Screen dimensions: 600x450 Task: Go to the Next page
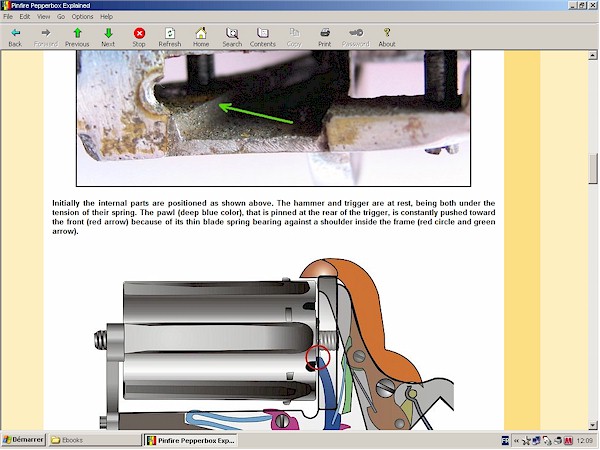pos(108,37)
